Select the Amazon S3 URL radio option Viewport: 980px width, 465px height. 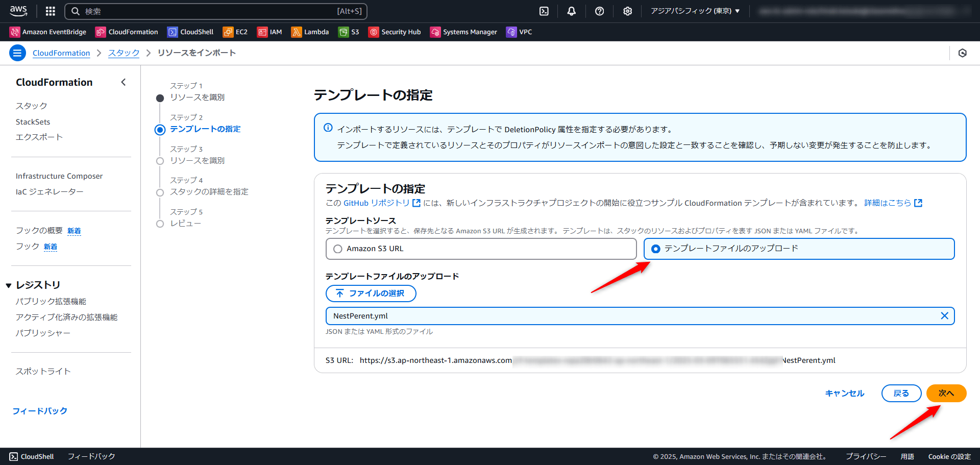(481, 249)
